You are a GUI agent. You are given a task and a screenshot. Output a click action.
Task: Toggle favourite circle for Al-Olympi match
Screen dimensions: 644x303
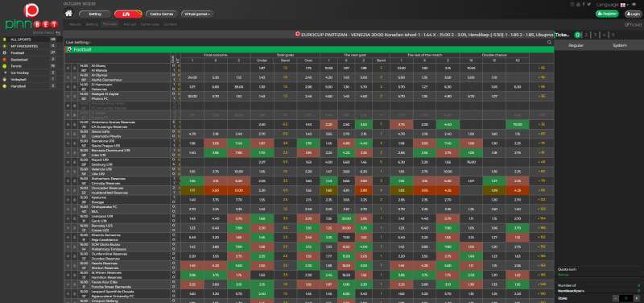(68, 77)
